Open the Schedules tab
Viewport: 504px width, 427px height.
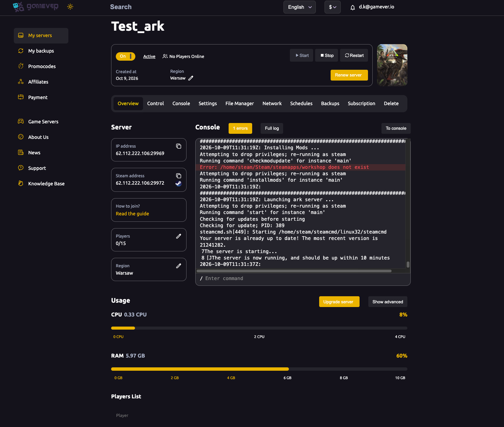pyautogui.click(x=301, y=103)
